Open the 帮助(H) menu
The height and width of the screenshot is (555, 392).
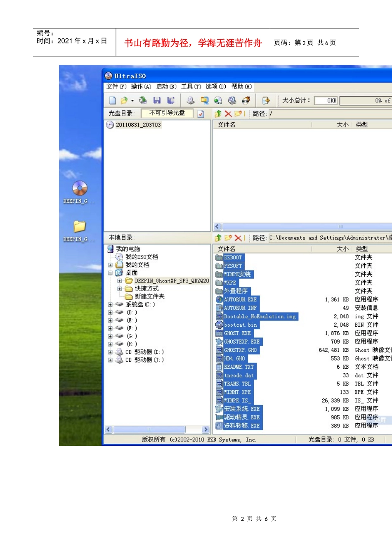click(x=241, y=87)
